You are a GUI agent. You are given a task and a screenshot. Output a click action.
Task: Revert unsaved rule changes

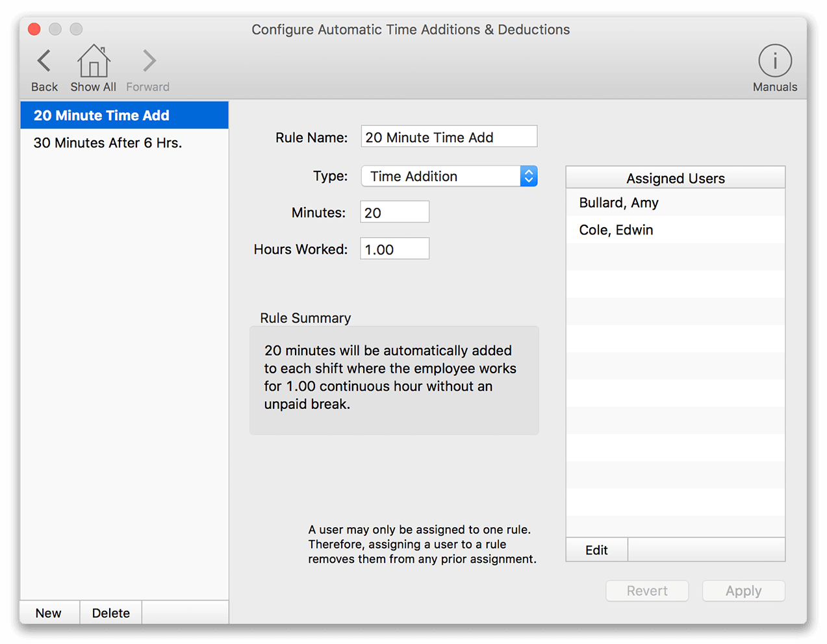click(x=647, y=591)
